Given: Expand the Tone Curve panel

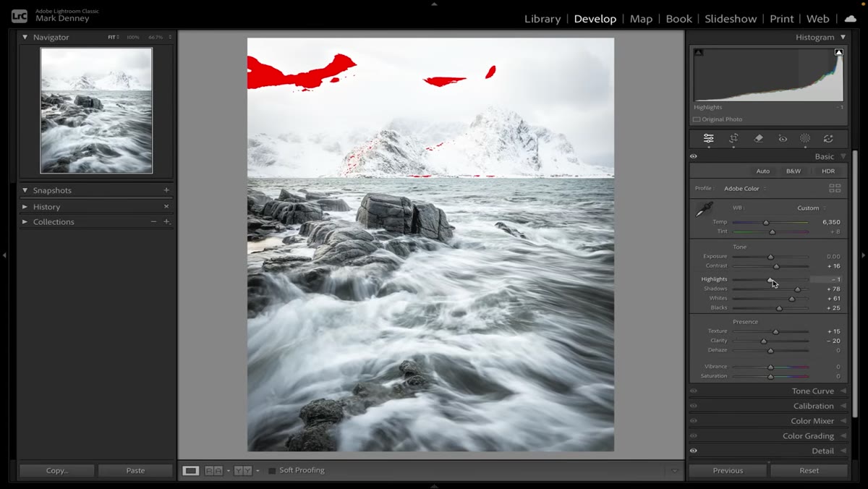Looking at the screenshot, I should [843, 391].
